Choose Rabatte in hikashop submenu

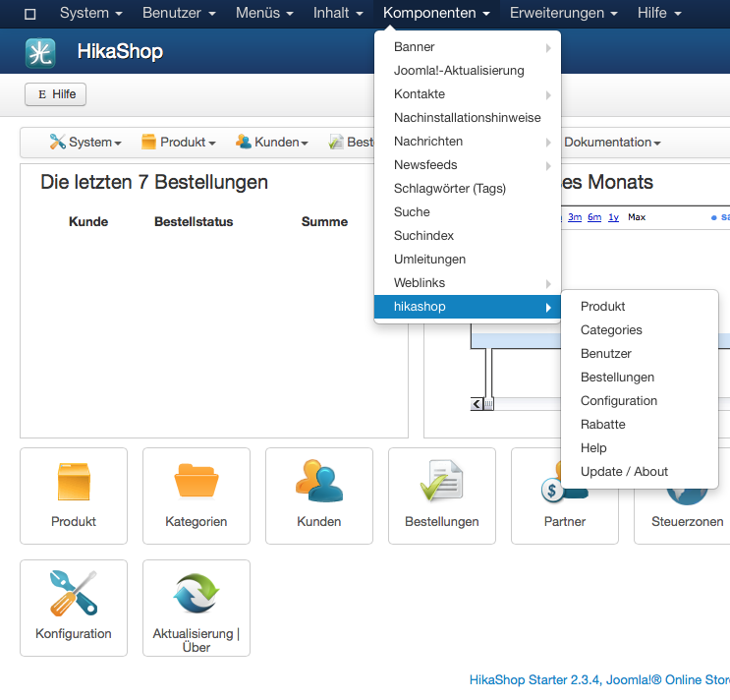(x=640, y=425)
